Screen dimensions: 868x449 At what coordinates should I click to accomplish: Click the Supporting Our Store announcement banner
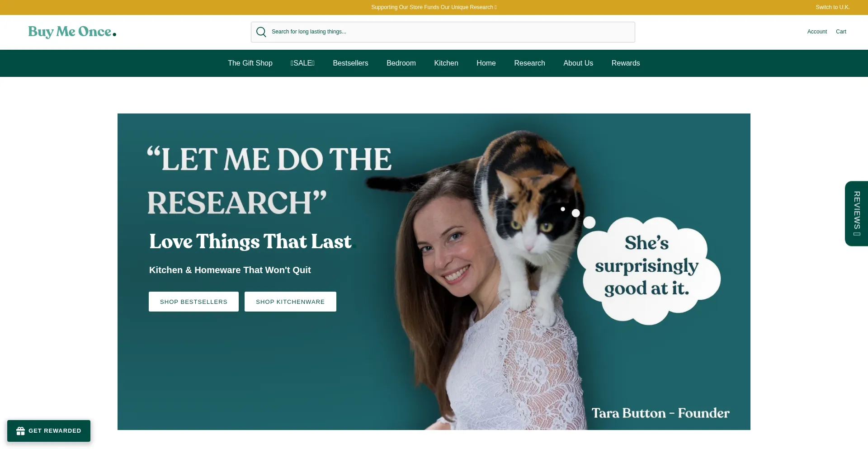(434, 7)
